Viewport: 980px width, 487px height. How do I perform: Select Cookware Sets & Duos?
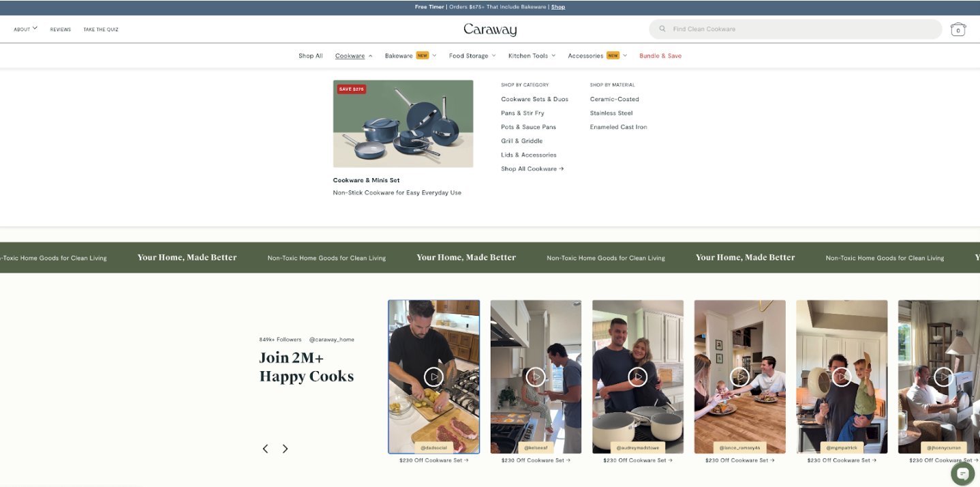(534, 99)
